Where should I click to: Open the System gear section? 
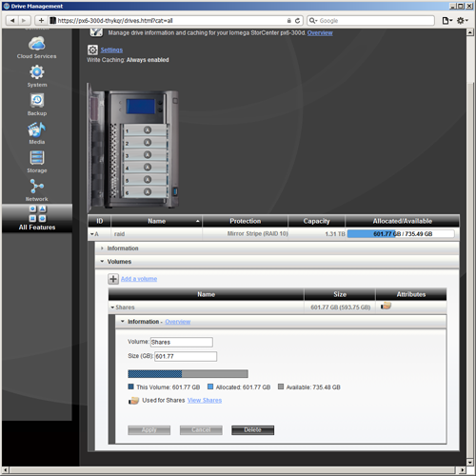click(37, 76)
